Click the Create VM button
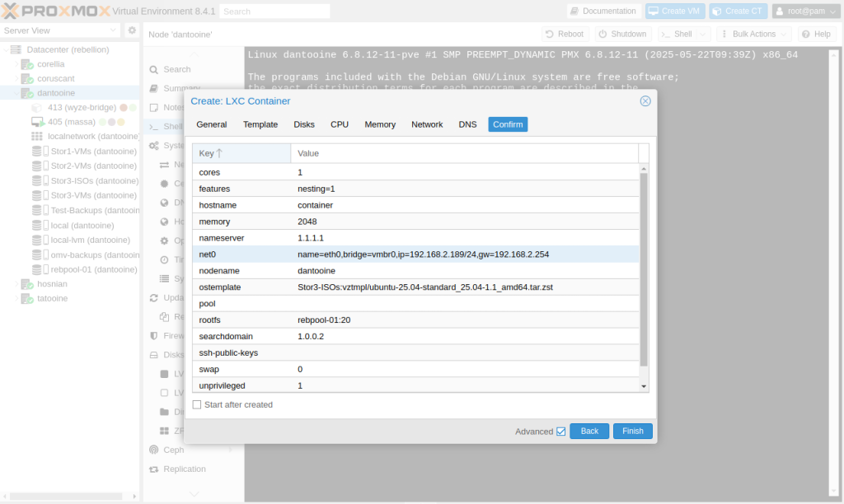The width and height of the screenshot is (844, 504). click(675, 11)
